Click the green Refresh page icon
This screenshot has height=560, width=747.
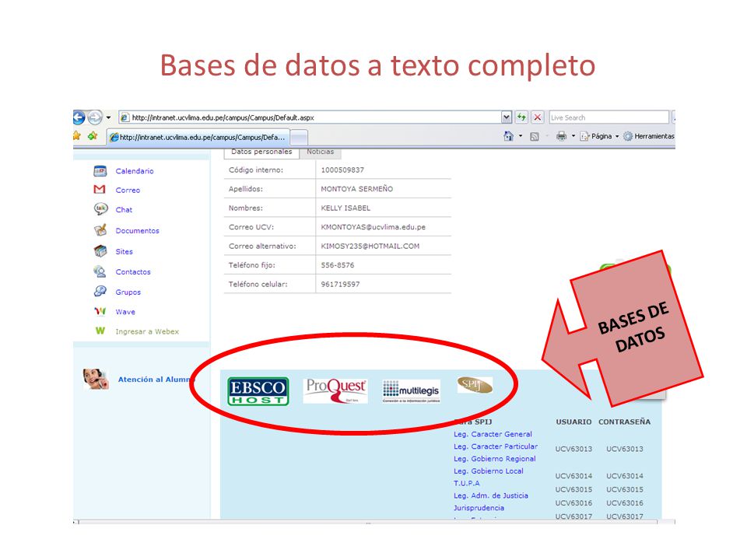click(x=521, y=117)
